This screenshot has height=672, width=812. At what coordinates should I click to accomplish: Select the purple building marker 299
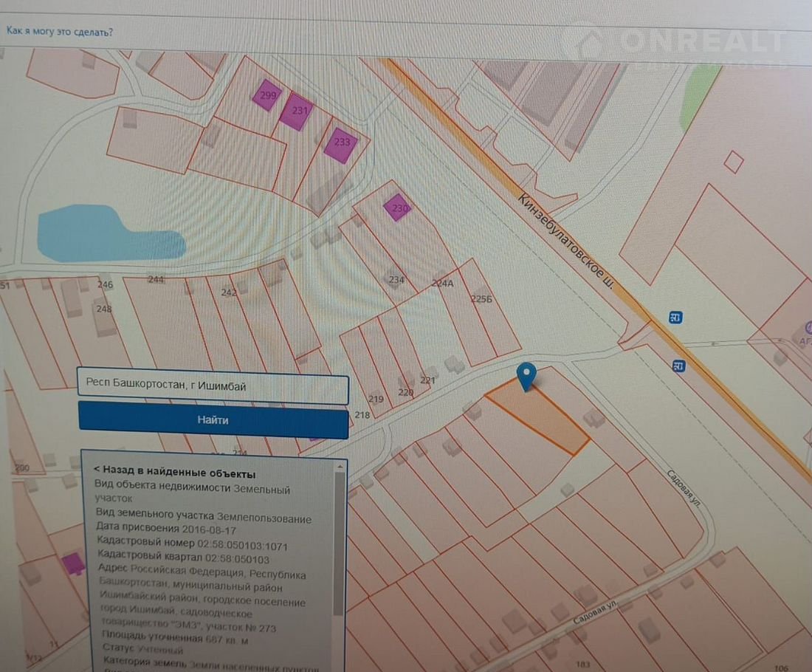coord(267,95)
